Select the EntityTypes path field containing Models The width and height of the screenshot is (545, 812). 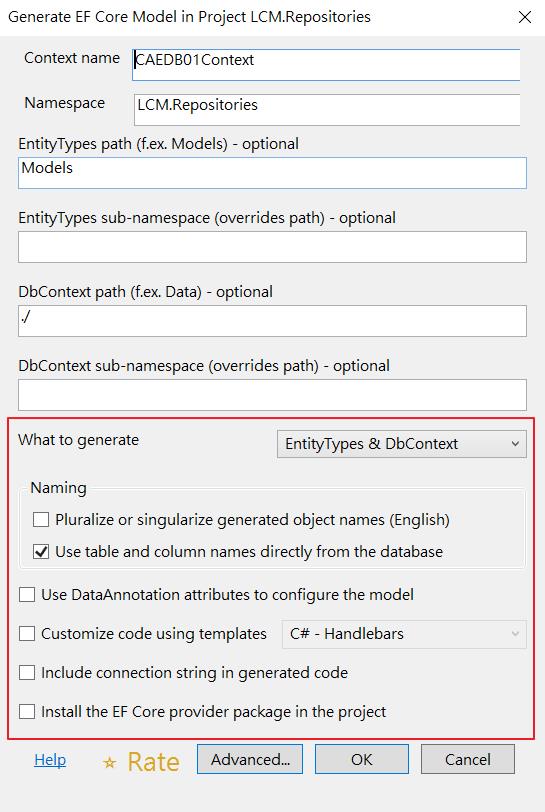pos(272,173)
